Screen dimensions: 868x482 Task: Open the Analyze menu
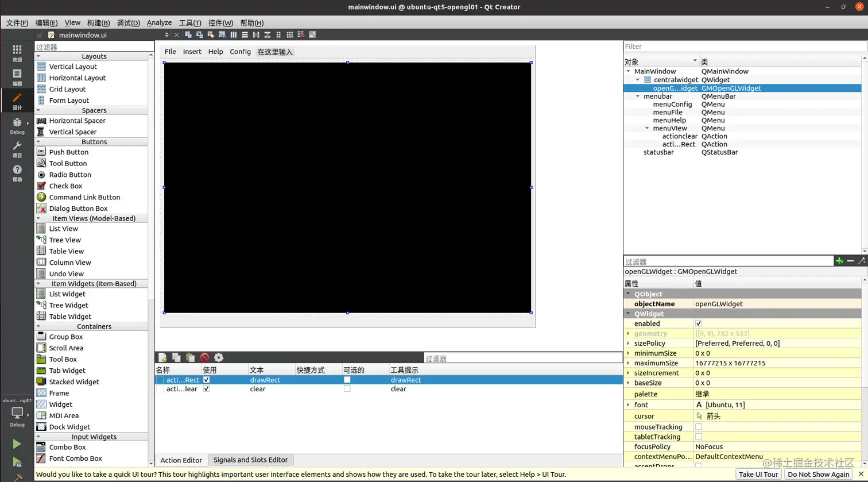click(159, 23)
